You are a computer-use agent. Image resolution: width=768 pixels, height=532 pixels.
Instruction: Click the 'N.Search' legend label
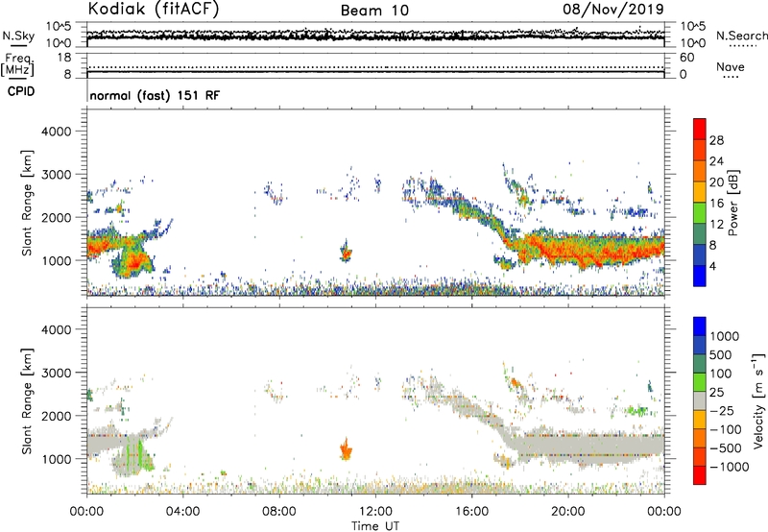coord(741,36)
